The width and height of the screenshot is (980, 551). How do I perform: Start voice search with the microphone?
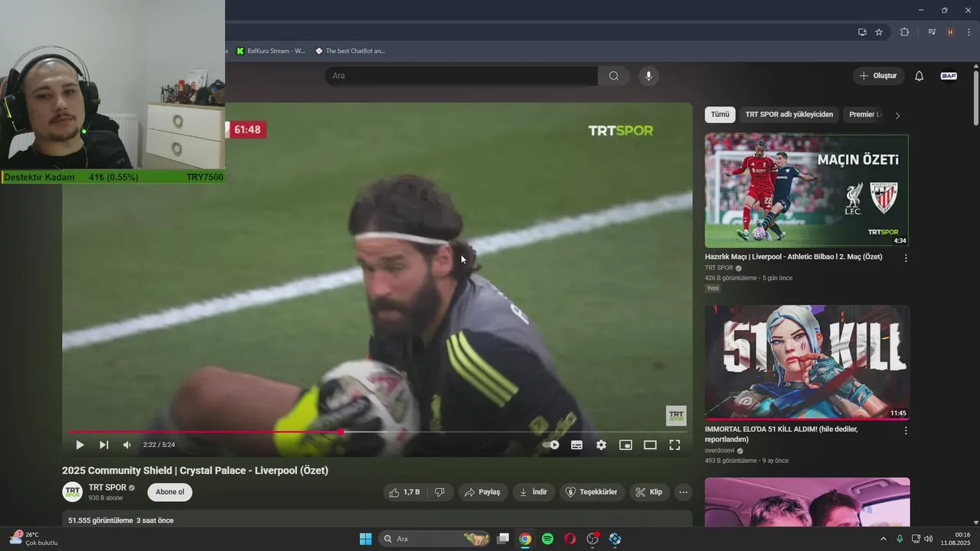click(648, 76)
